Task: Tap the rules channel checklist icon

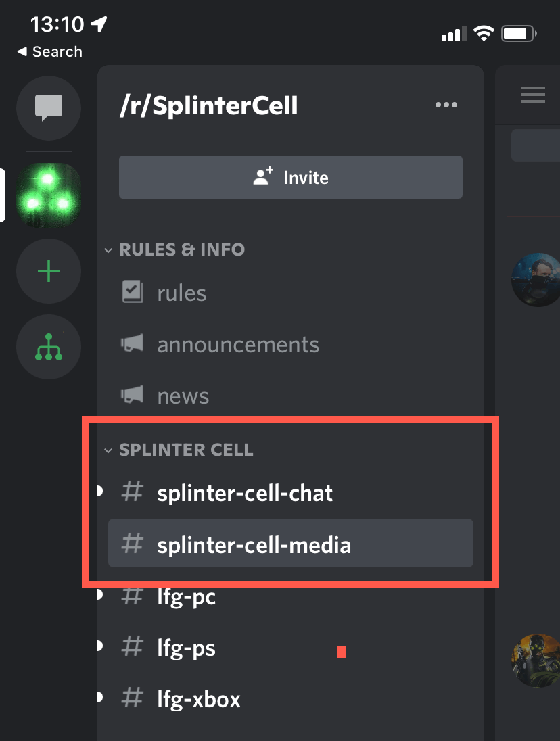Action: 133,293
